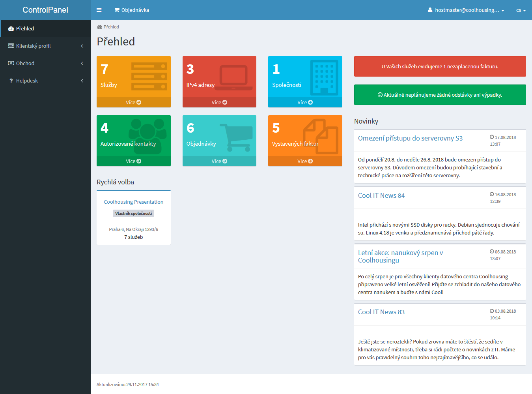
Task: Open Více on Služby tile
Action: pyautogui.click(x=134, y=102)
